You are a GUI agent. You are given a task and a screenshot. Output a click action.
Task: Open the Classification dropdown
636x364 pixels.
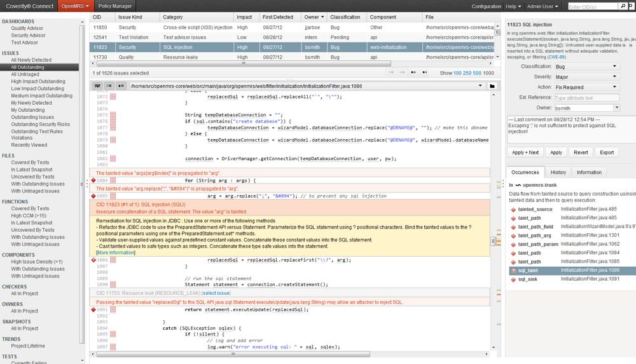tap(586, 67)
